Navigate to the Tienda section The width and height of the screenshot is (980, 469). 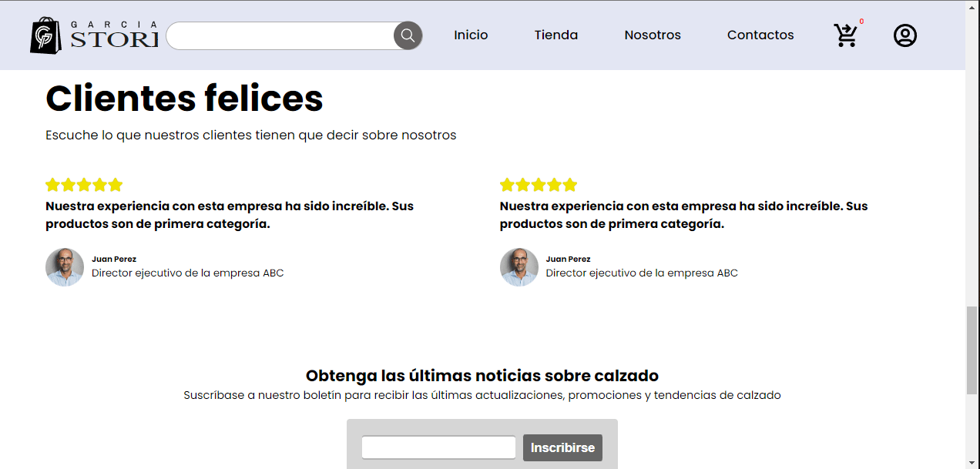click(555, 35)
